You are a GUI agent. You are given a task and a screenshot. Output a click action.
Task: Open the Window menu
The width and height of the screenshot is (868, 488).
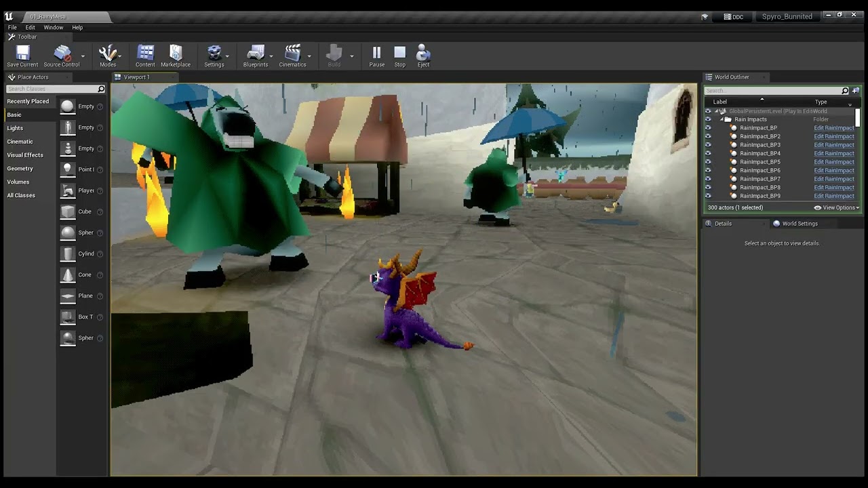click(54, 28)
